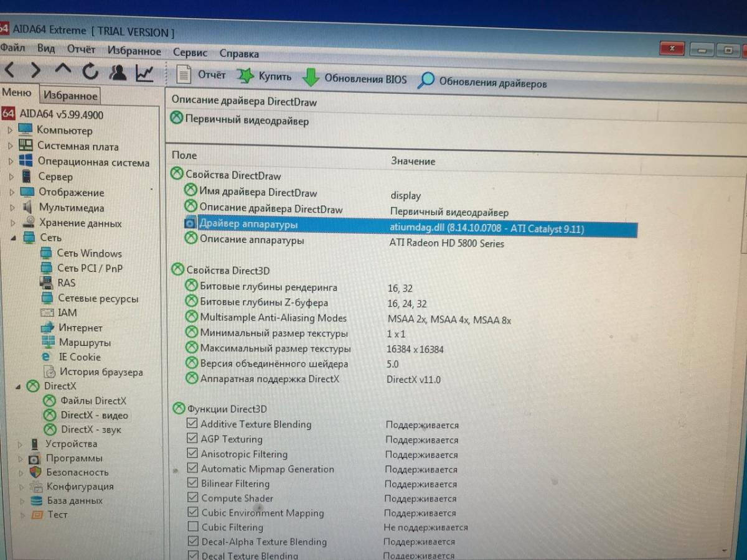The image size is (747, 560).
Task: Select the Файлы DirectX tree item
Action: point(93,401)
